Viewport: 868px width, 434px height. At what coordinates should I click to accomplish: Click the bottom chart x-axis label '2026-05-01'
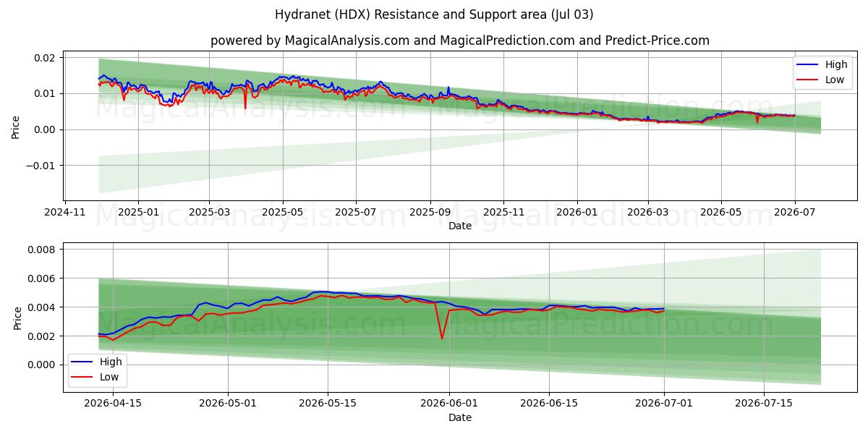coord(228,404)
